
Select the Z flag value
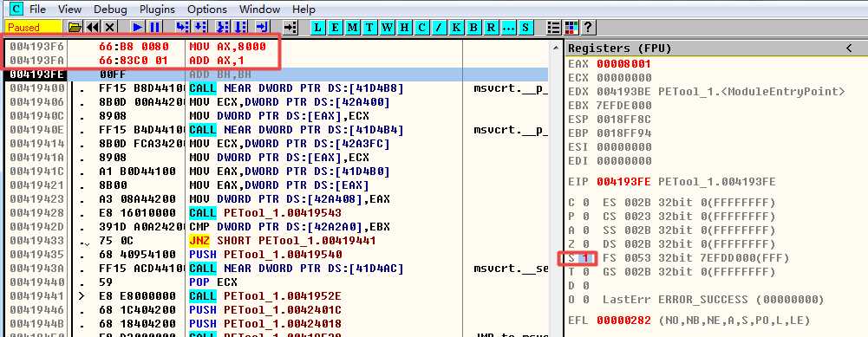click(x=585, y=244)
